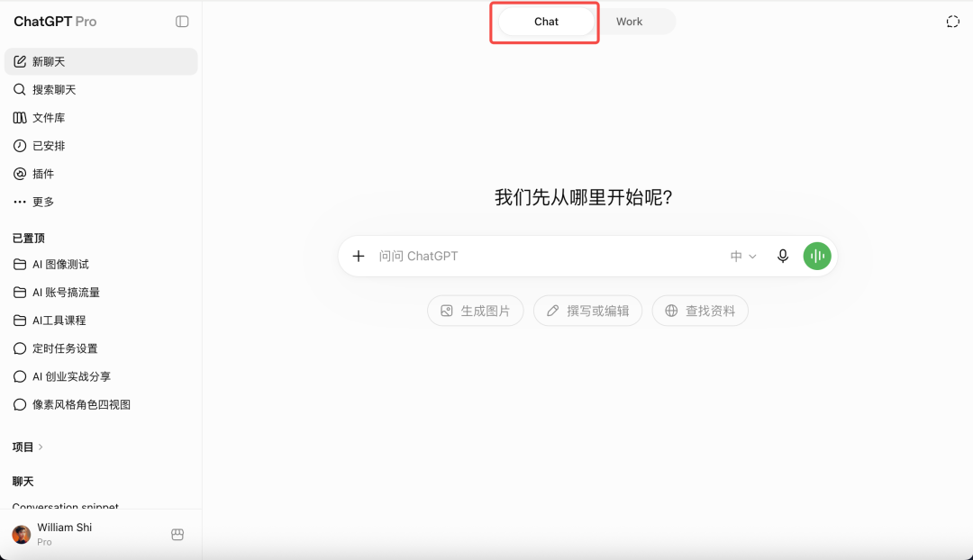The width and height of the screenshot is (973, 560).
Task: Click the chat bubble icon of 像素风格角色四视图
Action: pyautogui.click(x=20, y=404)
